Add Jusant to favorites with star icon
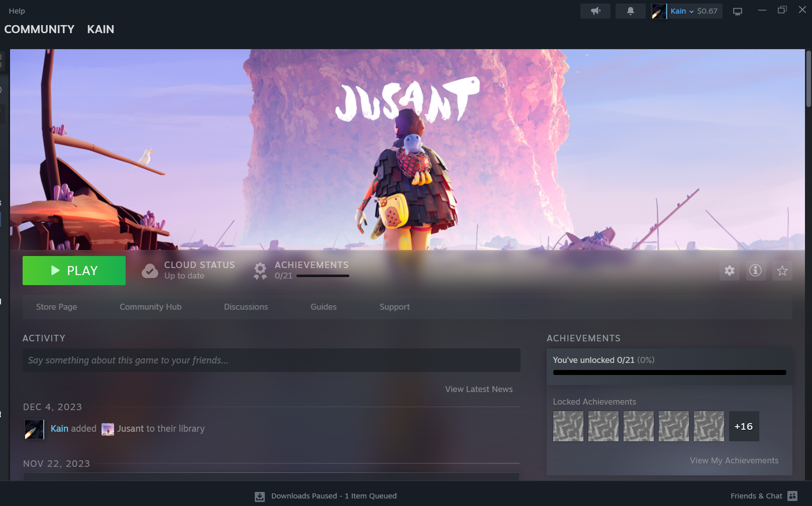812x506 pixels. click(782, 271)
